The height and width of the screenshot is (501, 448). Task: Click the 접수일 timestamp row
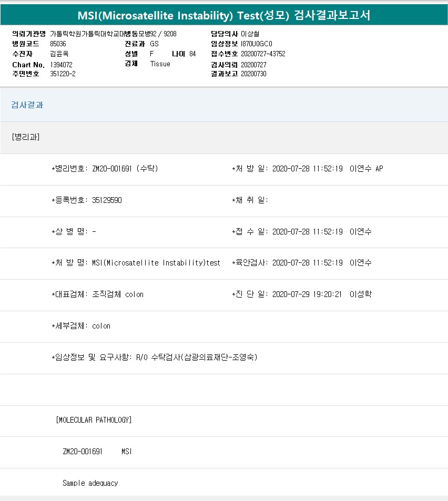302,232
